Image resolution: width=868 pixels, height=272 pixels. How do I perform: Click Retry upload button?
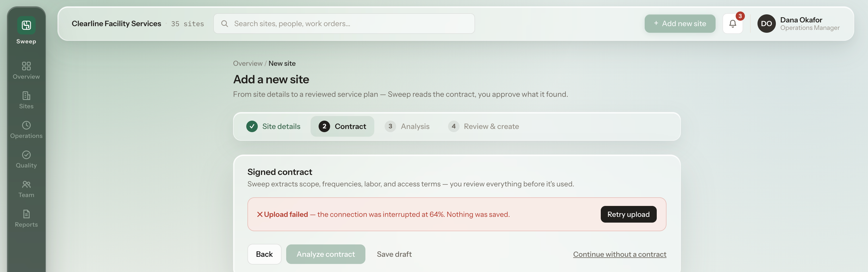pos(628,214)
